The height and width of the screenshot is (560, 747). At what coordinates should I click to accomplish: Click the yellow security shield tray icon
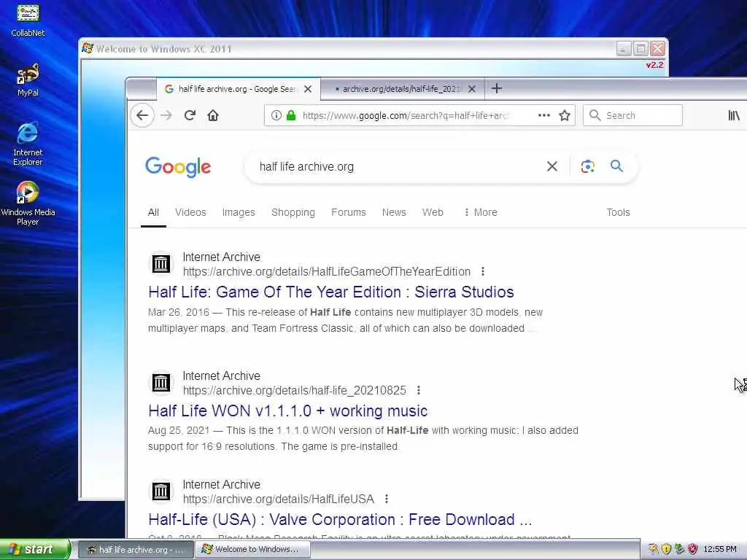(x=667, y=549)
